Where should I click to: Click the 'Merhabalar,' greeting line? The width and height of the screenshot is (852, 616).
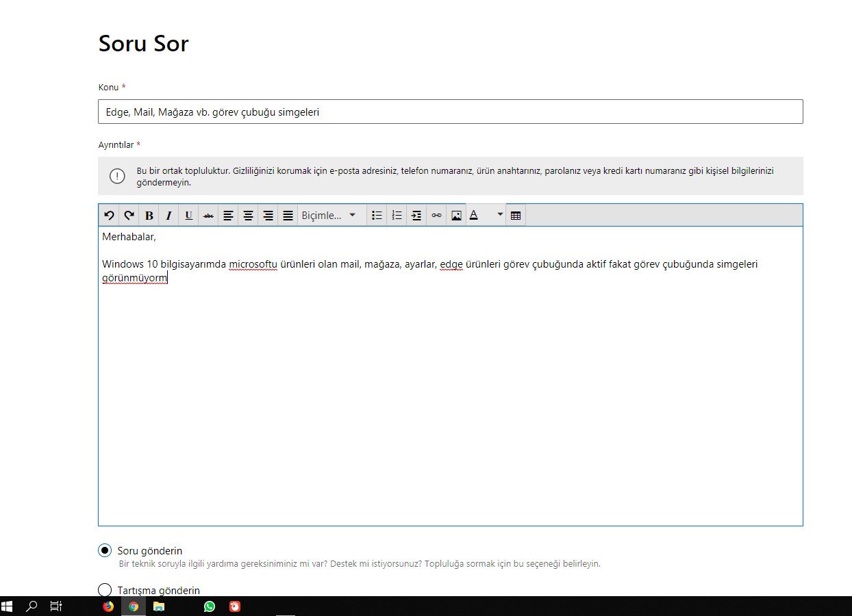pos(129,237)
